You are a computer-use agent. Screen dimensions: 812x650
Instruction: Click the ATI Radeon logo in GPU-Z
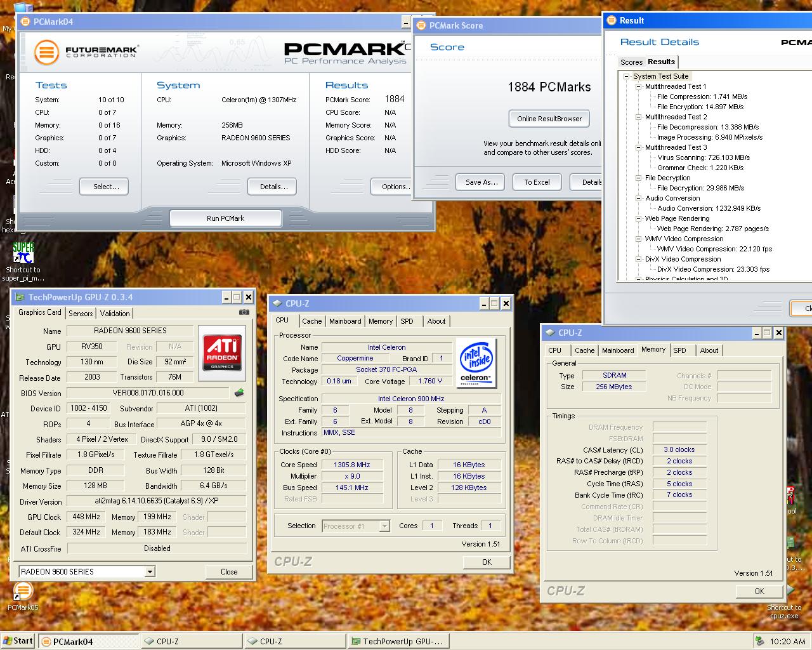click(x=222, y=353)
